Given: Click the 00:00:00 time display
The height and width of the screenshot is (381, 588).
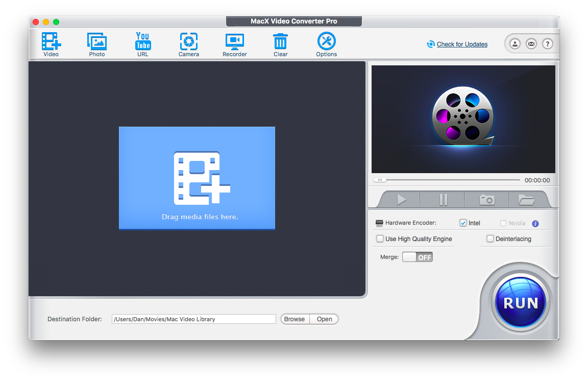Looking at the screenshot, I should tap(537, 180).
